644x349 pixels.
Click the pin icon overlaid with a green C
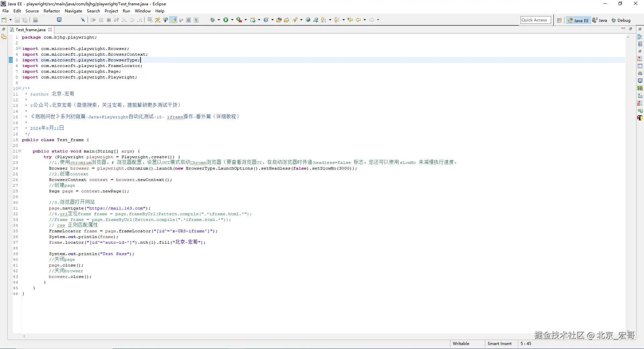[x=165, y=20]
